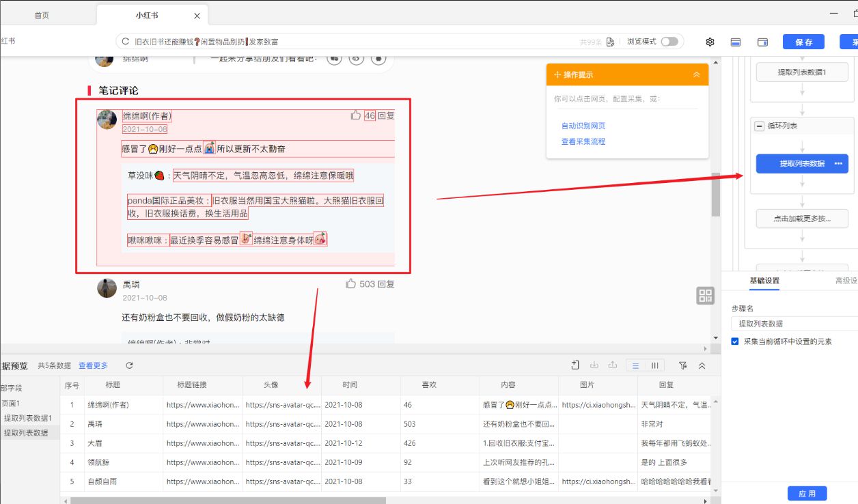
Task: Switch to the 首页 tab
Action: point(41,13)
